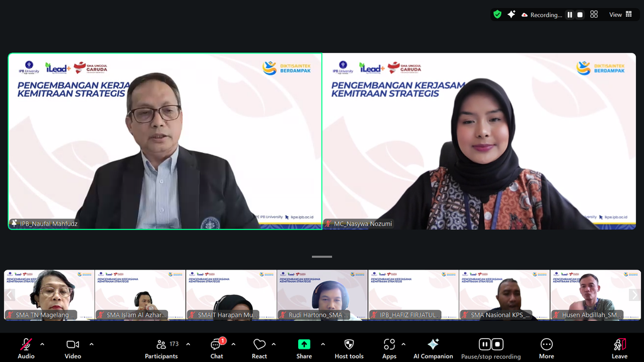The image size is (644, 362).
Task: Expand audio options arrow next to Audio
Action: pos(42,344)
